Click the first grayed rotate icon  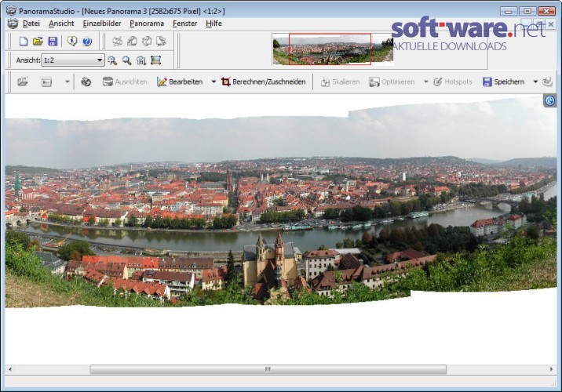(x=117, y=42)
